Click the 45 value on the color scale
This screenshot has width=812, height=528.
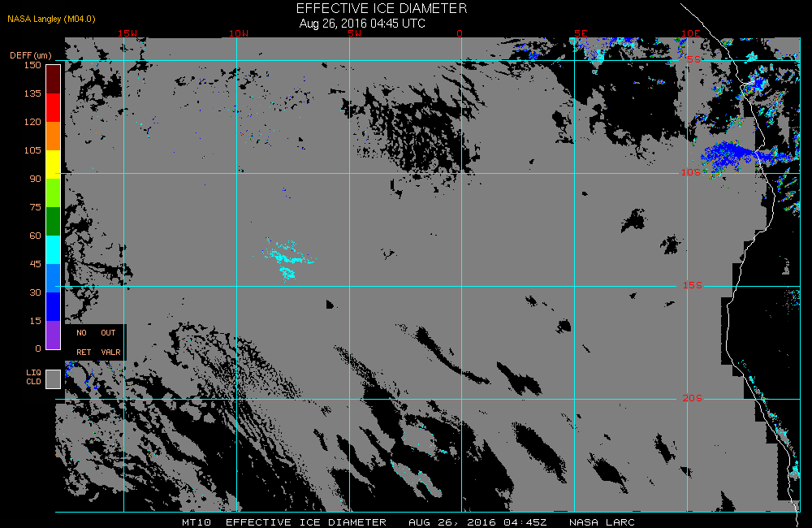(x=35, y=264)
